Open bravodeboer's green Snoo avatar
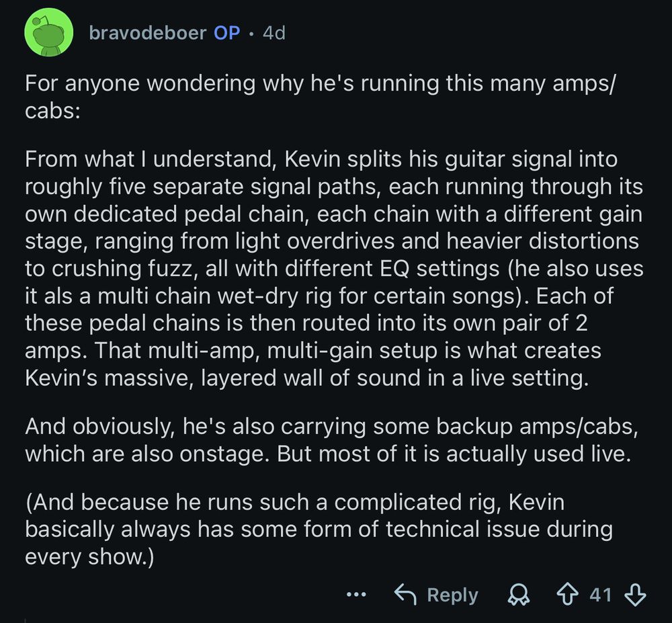This screenshot has height=623, width=672. coord(48,32)
